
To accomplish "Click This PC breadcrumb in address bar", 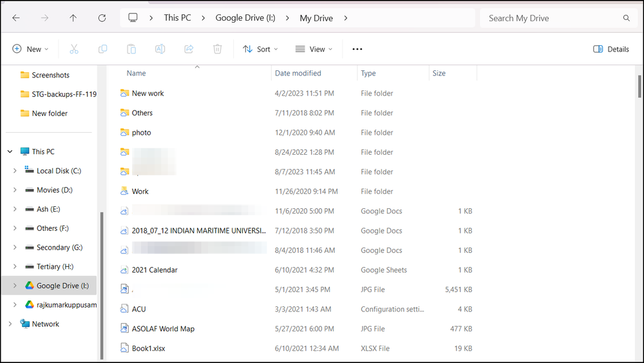I will point(178,17).
